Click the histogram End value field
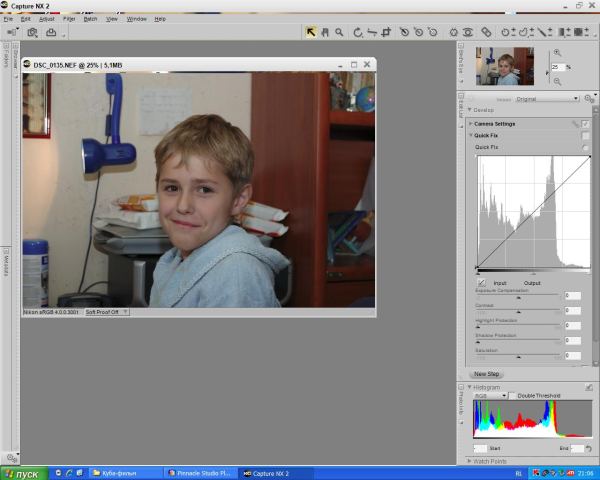The image size is (600, 480). click(x=577, y=448)
